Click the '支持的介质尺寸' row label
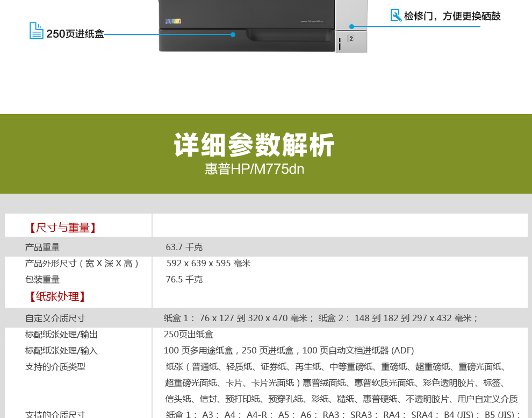 click(x=55, y=414)
